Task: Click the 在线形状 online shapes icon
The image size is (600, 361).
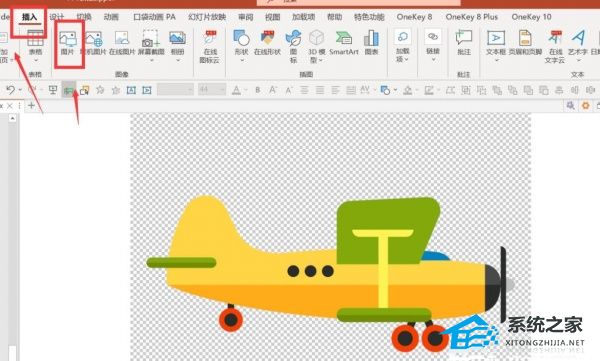Action: [267, 43]
